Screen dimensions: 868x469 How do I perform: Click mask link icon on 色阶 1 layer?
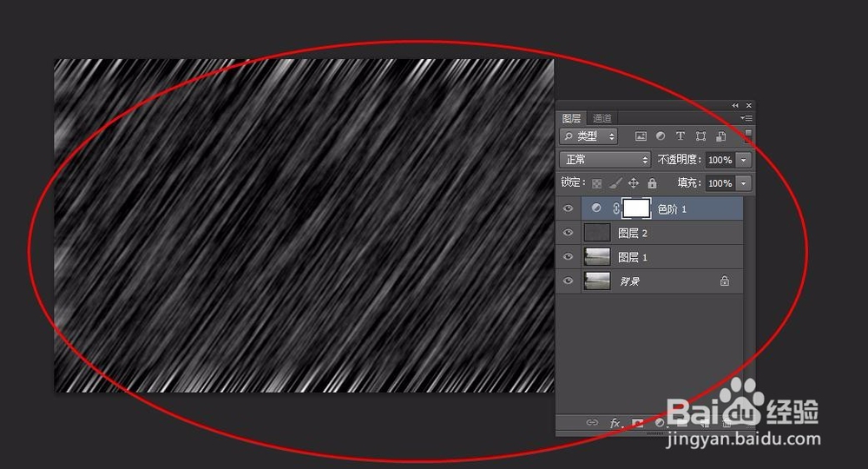[x=616, y=208]
